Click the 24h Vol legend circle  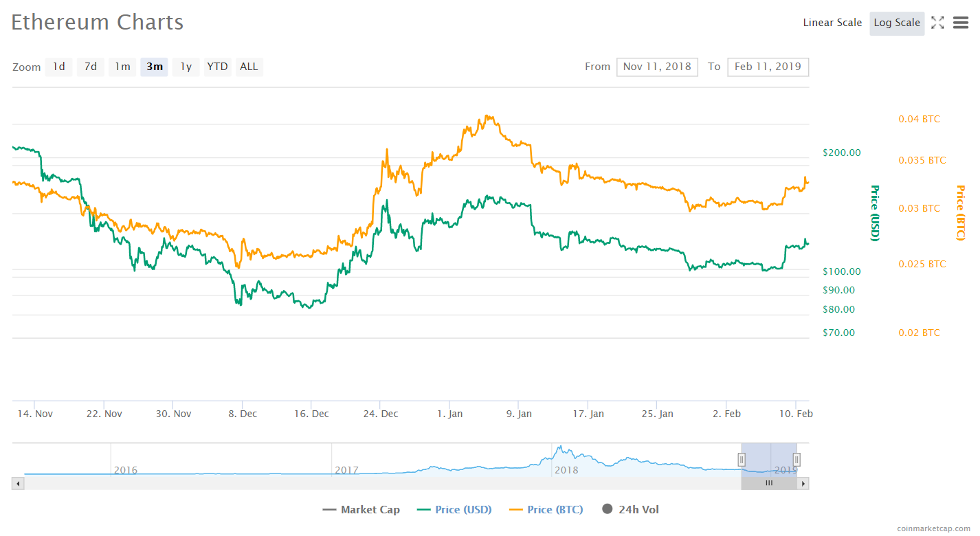point(608,509)
